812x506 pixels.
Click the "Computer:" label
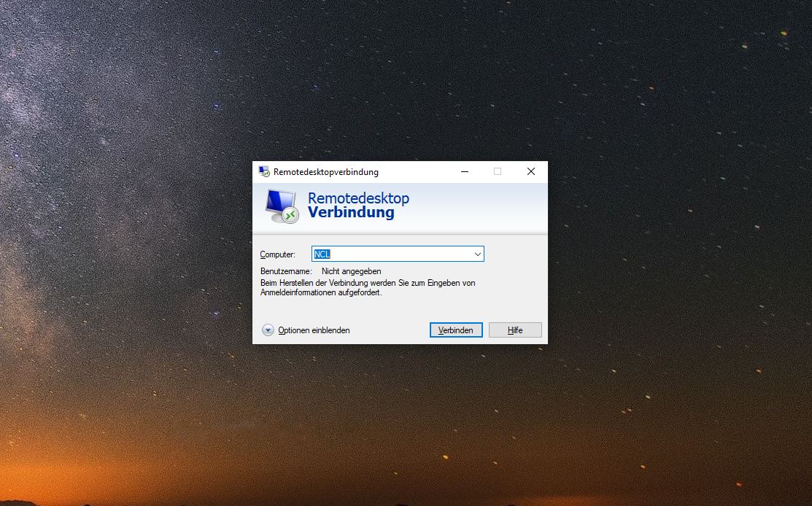pos(277,254)
